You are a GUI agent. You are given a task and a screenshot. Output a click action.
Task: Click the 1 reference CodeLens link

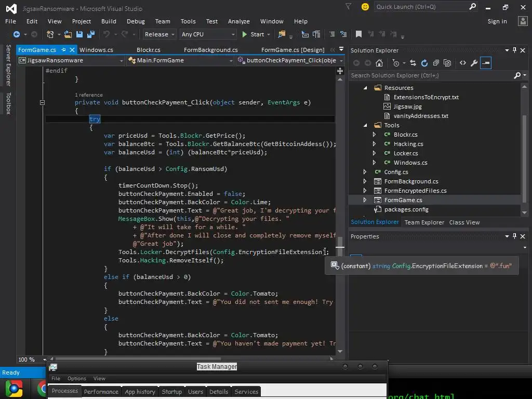(x=88, y=95)
